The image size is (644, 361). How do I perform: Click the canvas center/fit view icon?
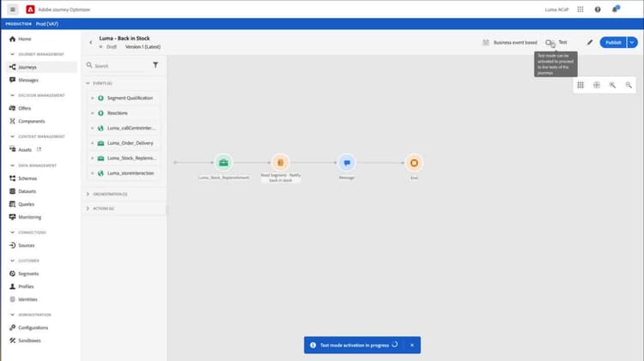pos(597,85)
